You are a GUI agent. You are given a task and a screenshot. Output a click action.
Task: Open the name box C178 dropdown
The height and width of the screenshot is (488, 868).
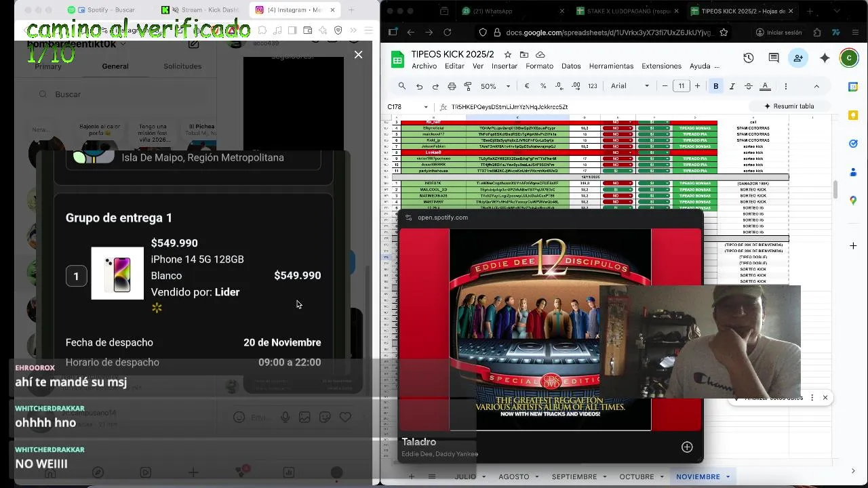(426, 107)
